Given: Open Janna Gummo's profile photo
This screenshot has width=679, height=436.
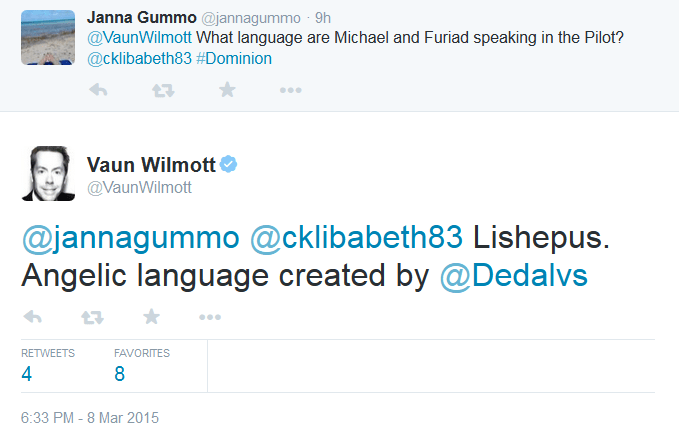Looking at the screenshot, I should tap(48, 36).
